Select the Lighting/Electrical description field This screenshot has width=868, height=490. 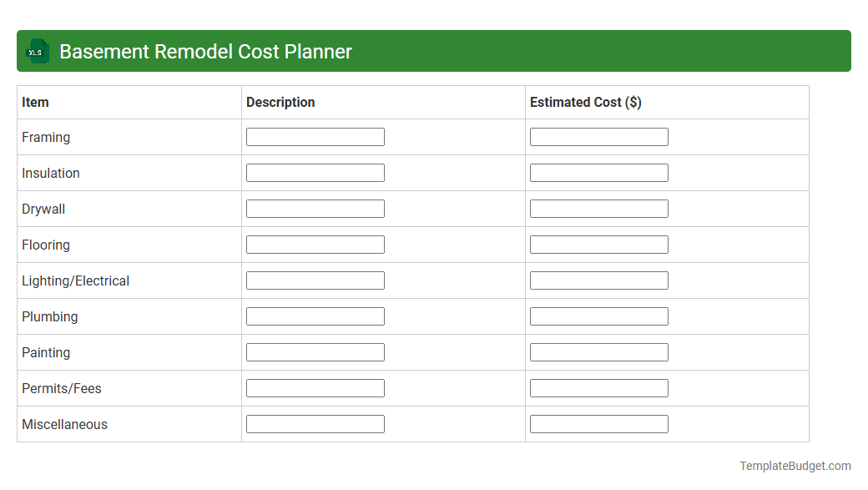pyautogui.click(x=315, y=280)
